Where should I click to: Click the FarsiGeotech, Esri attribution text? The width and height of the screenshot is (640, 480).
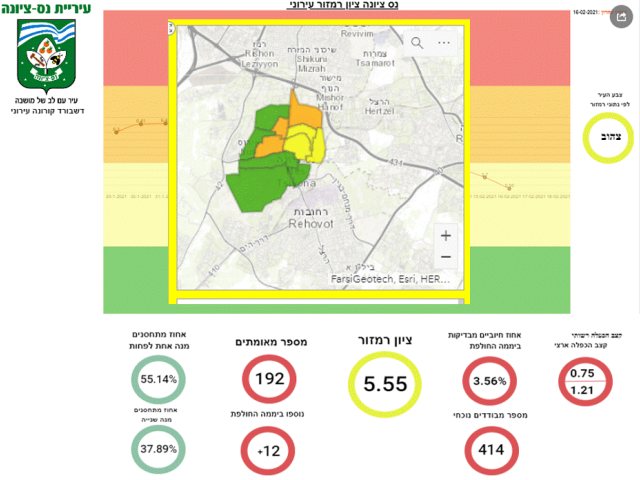pyautogui.click(x=390, y=279)
